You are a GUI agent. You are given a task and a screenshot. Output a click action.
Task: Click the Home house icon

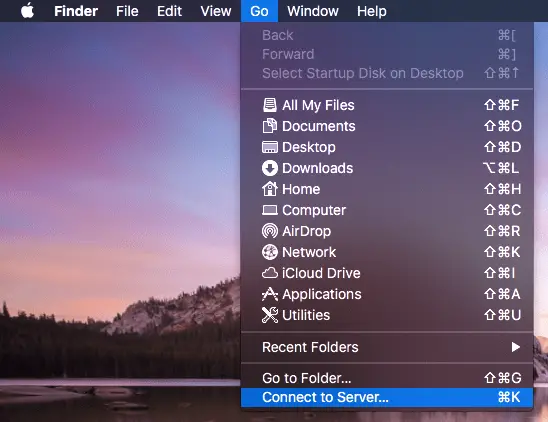269,189
